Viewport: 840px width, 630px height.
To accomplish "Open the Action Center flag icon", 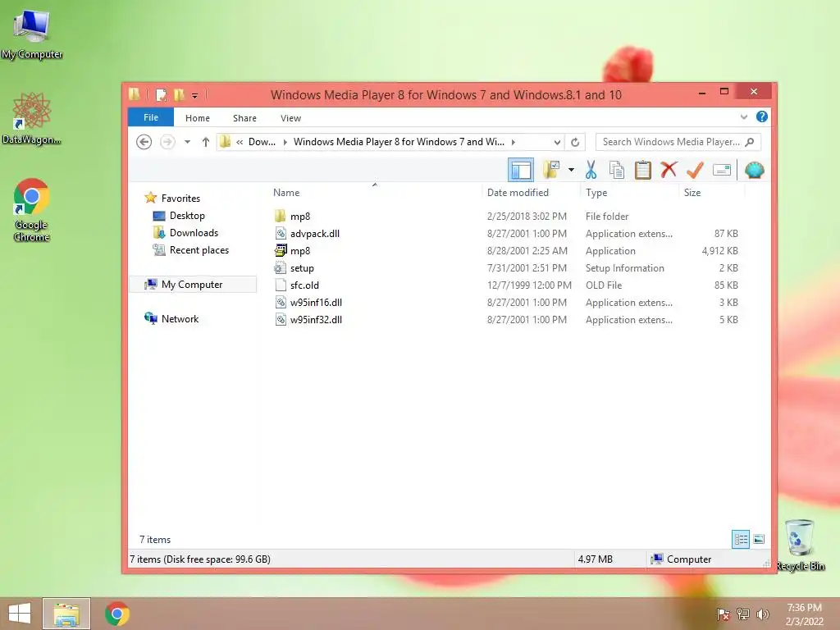I will [x=724, y=614].
